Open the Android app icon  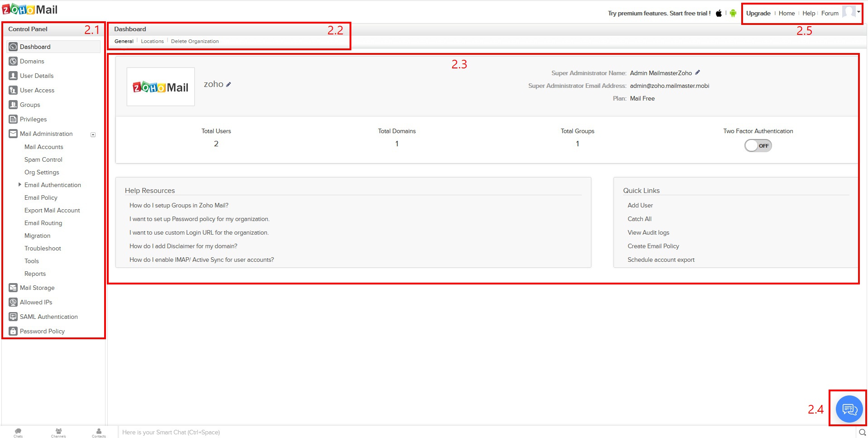(733, 13)
